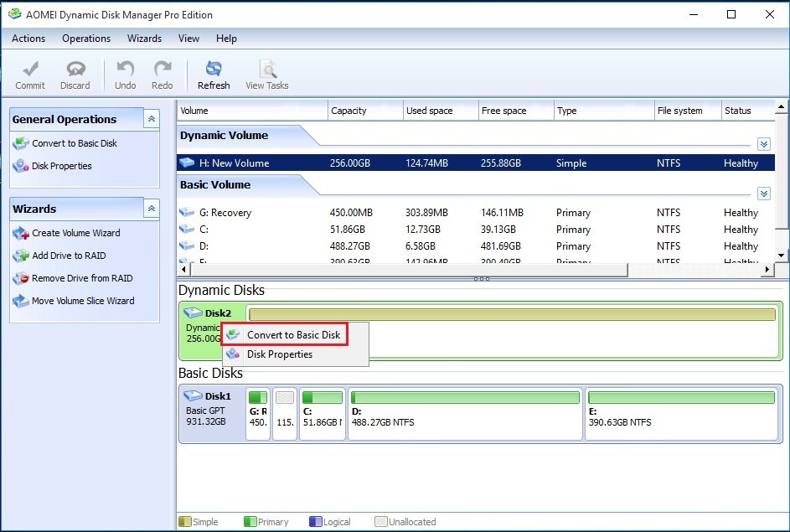
Task: Open View Tasks from the toolbar
Action: point(266,70)
